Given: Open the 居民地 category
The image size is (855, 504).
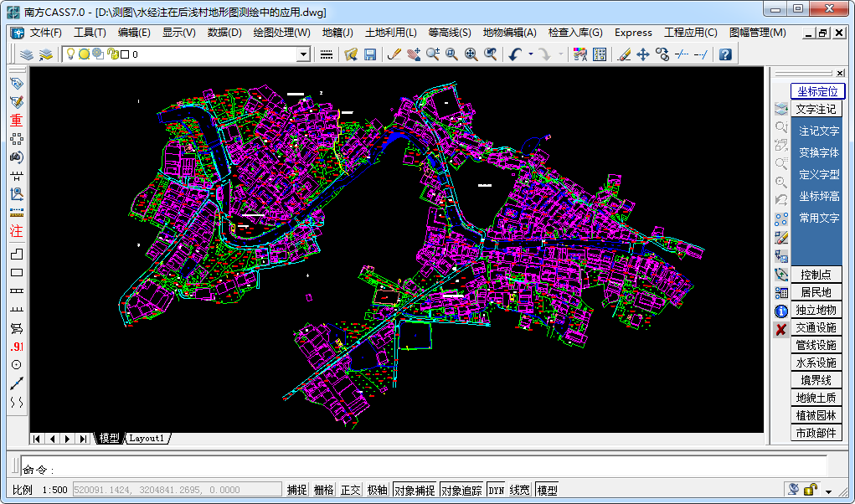Looking at the screenshot, I should point(816,292).
